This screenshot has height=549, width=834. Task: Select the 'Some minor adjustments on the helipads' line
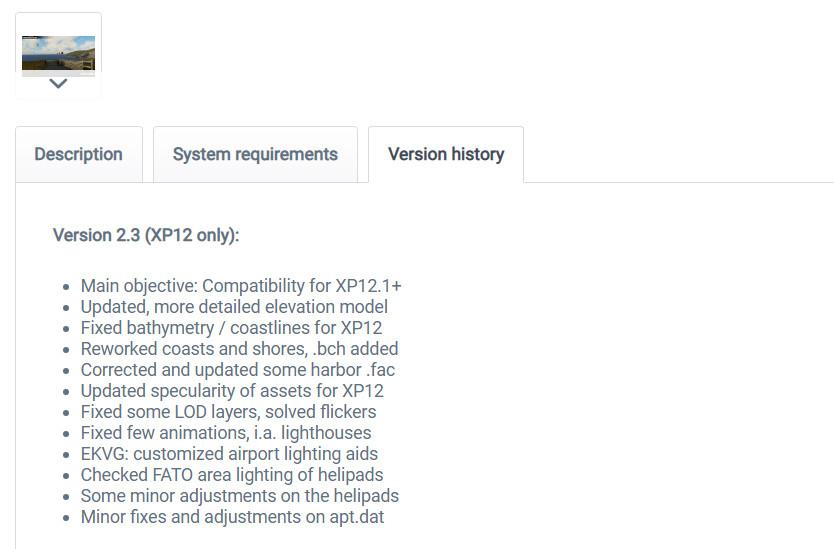pyautogui.click(x=240, y=496)
